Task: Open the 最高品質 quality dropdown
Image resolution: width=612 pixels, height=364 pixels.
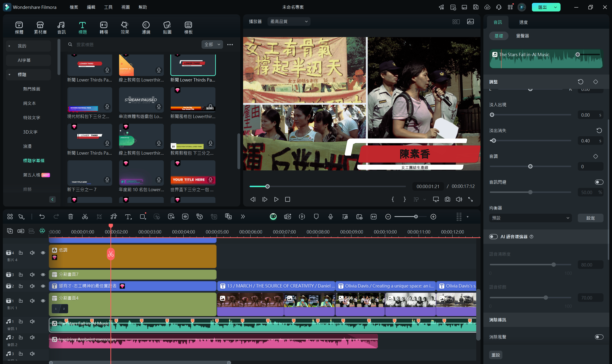Action: [x=289, y=22]
